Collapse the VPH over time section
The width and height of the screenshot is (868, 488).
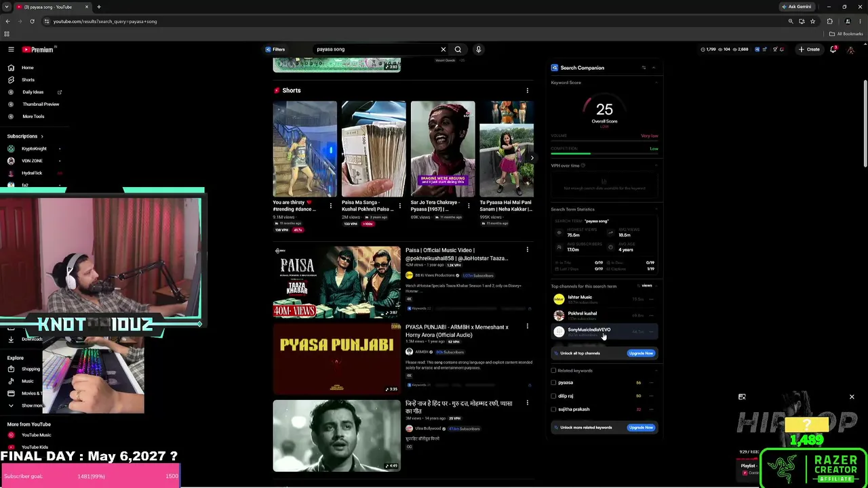point(656,165)
